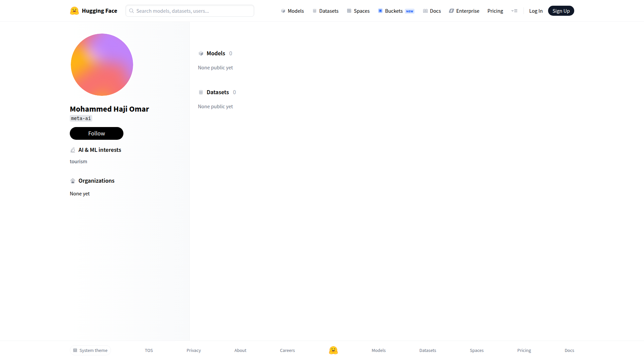Click the Buckets icon in navbar
The width and height of the screenshot is (644, 362).
point(380,11)
